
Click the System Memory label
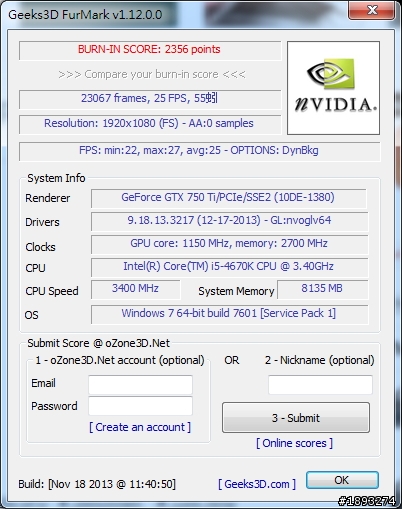point(236,291)
